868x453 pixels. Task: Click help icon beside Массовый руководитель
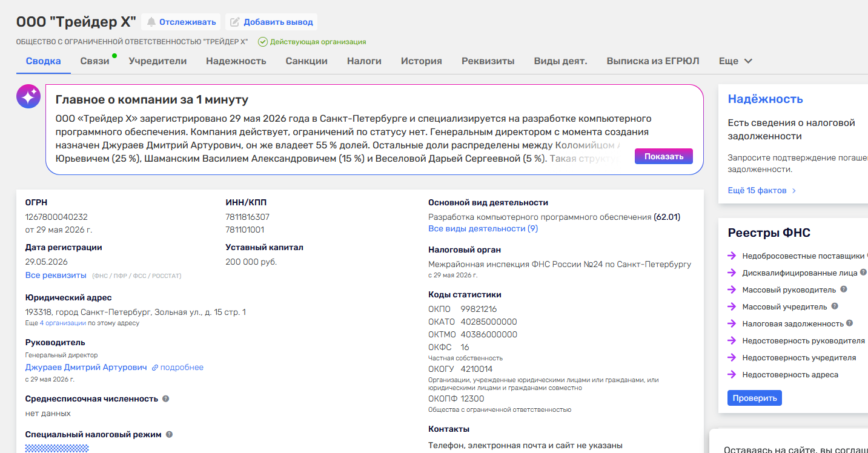tap(843, 289)
